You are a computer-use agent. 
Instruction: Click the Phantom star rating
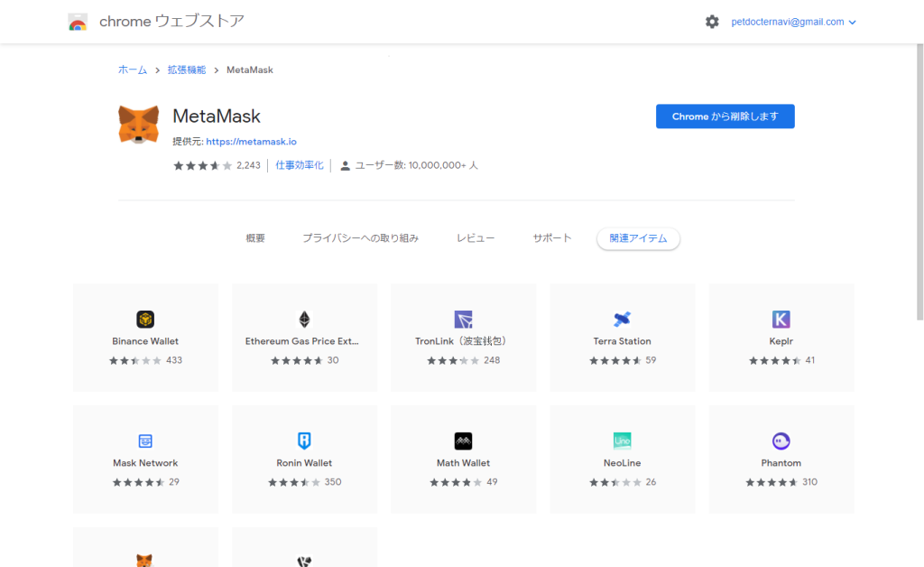point(772,482)
